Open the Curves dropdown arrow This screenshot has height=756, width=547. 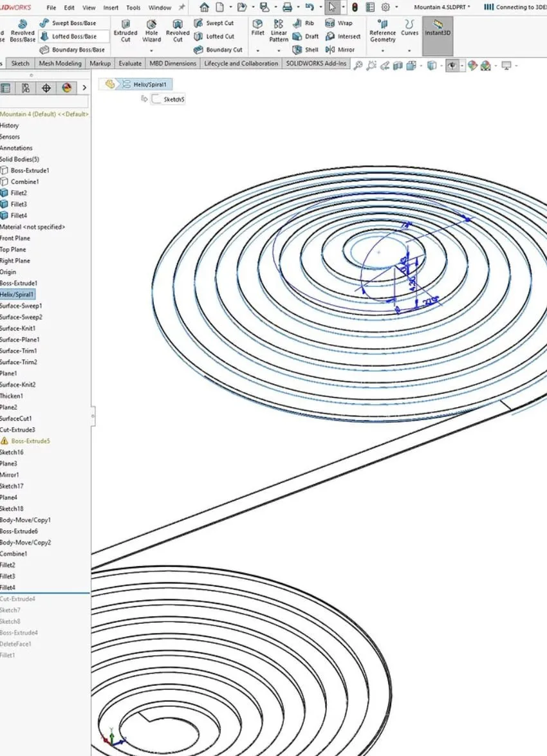(409, 50)
